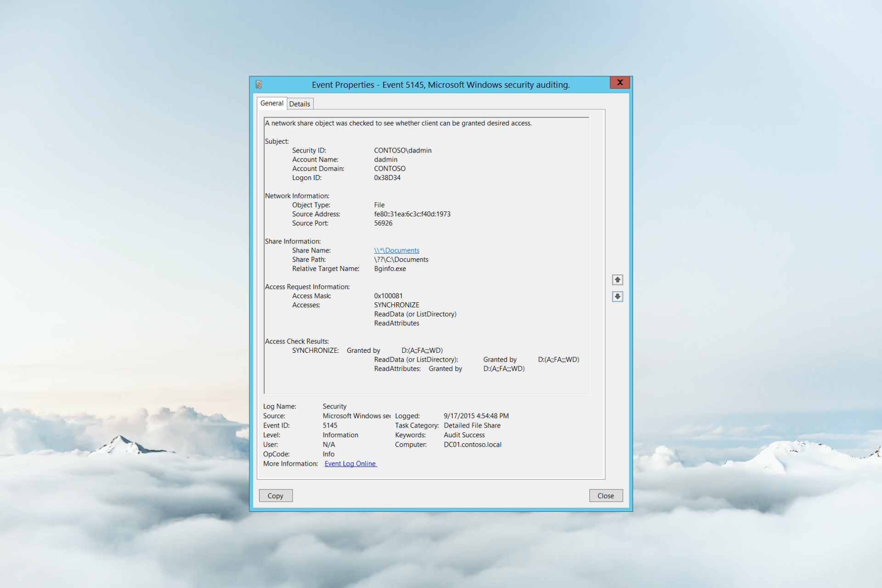Click the Event ID value 5145
Screen dimensions: 882x588
(330, 425)
